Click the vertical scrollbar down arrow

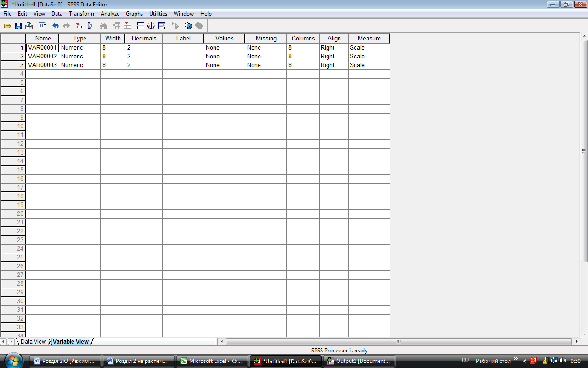pos(584,333)
